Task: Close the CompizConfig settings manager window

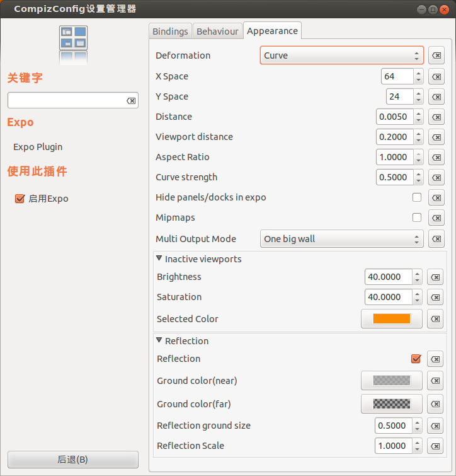Action: coord(444,9)
